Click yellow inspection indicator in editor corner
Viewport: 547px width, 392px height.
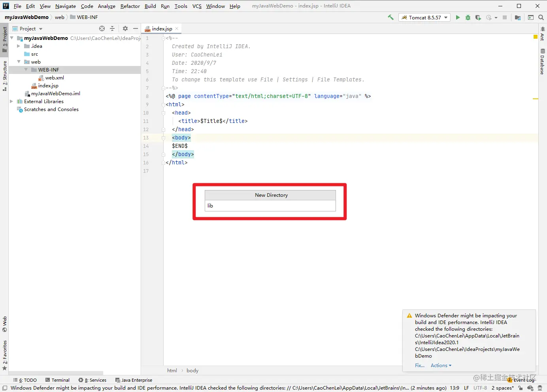tap(536, 37)
